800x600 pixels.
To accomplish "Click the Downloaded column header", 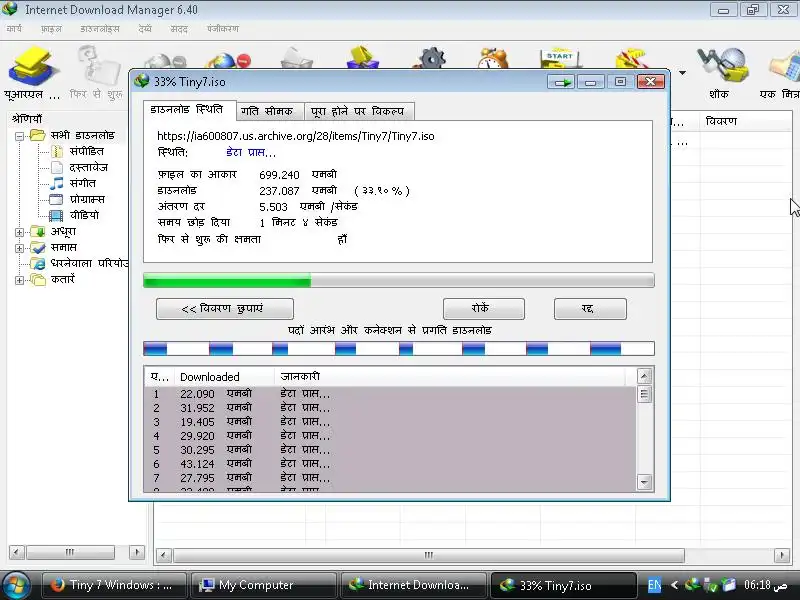I will click(224, 377).
